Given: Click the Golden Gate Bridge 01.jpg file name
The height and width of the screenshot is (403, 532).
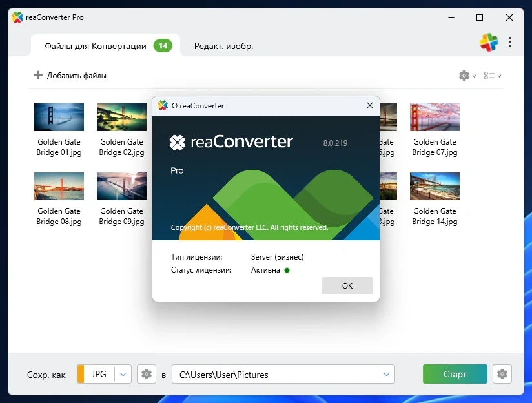Looking at the screenshot, I should 59,147.
